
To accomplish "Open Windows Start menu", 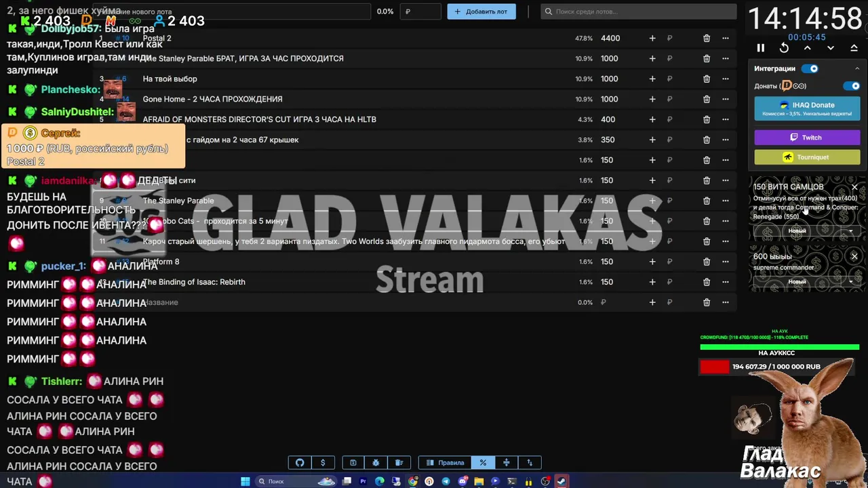I will 245,481.
